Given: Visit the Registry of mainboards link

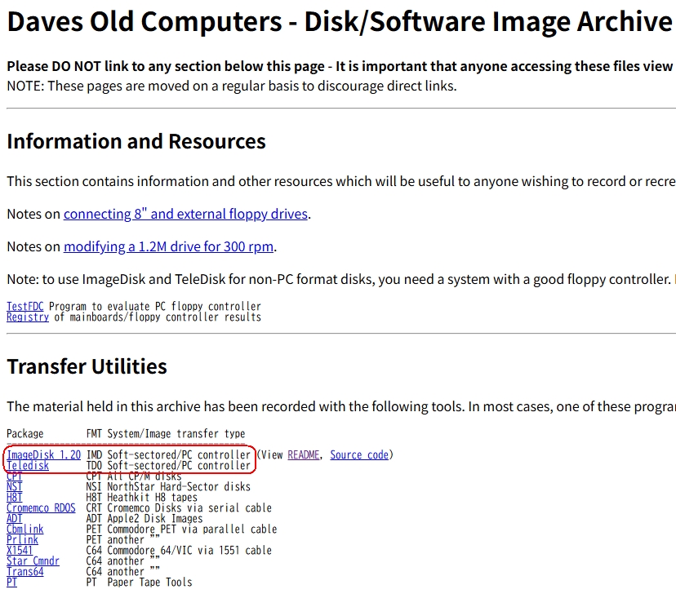Looking at the screenshot, I should (28, 317).
